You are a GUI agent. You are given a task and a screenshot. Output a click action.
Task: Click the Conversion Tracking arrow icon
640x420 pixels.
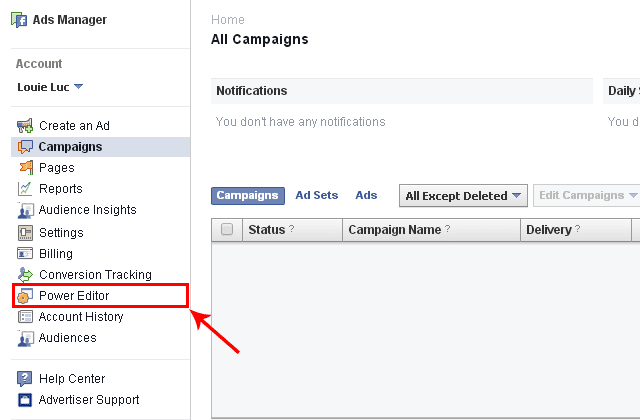pyautogui.click(x=26, y=275)
